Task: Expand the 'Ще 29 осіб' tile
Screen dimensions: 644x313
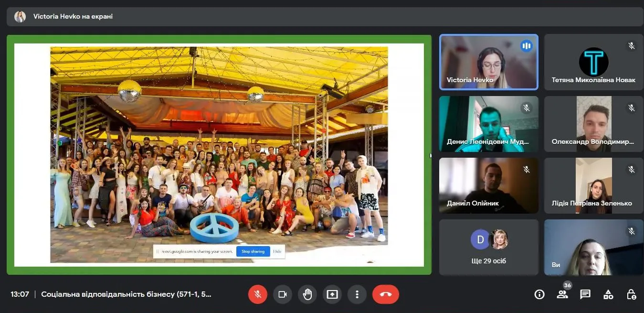Action: pyautogui.click(x=488, y=247)
